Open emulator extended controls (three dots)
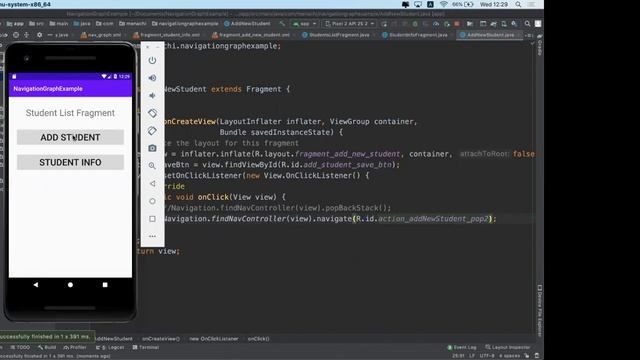This screenshot has height=360, width=640. [x=152, y=236]
